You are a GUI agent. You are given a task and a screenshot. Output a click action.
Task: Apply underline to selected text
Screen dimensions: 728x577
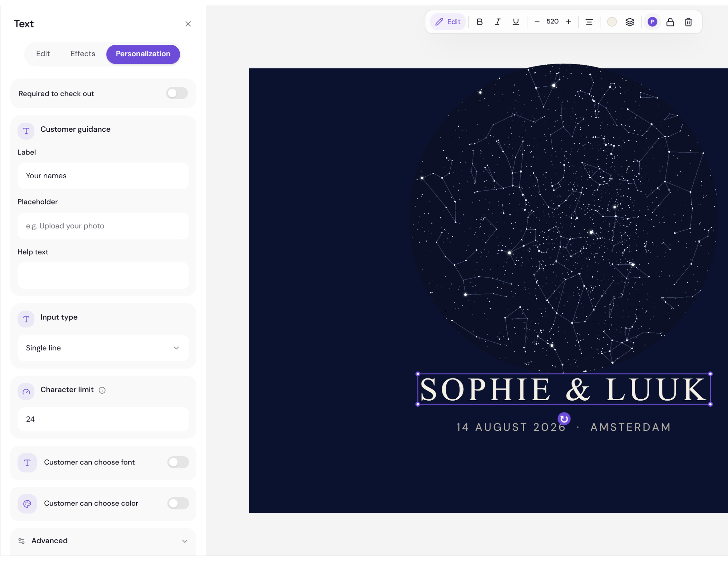(516, 22)
